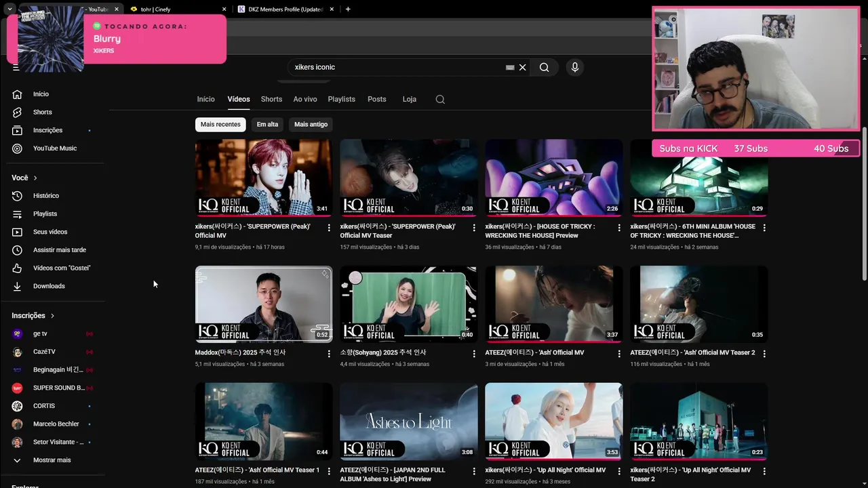The width and height of the screenshot is (868, 488).
Task: Switch to Posts tab
Action: [376, 99]
